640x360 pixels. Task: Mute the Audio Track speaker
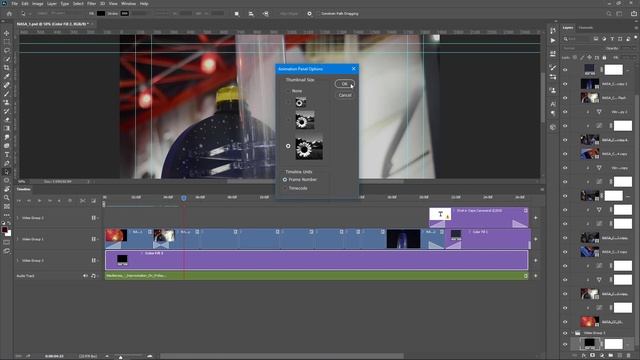85,276
